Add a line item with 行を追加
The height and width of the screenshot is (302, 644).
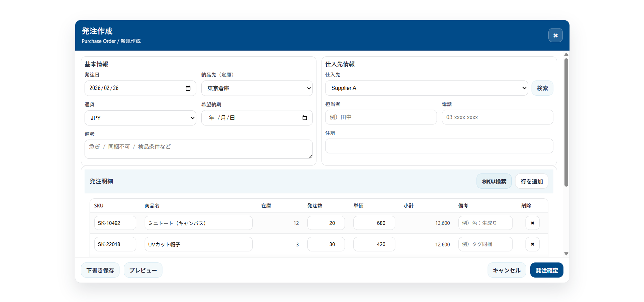pyautogui.click(x=531, y=181)
